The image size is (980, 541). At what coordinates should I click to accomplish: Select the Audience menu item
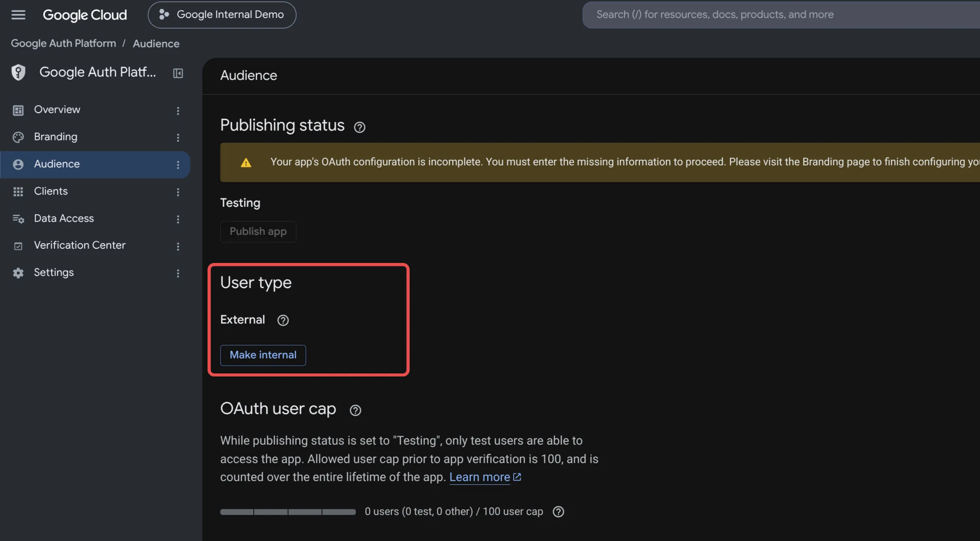pyautogui.click(x=95, y=164)
